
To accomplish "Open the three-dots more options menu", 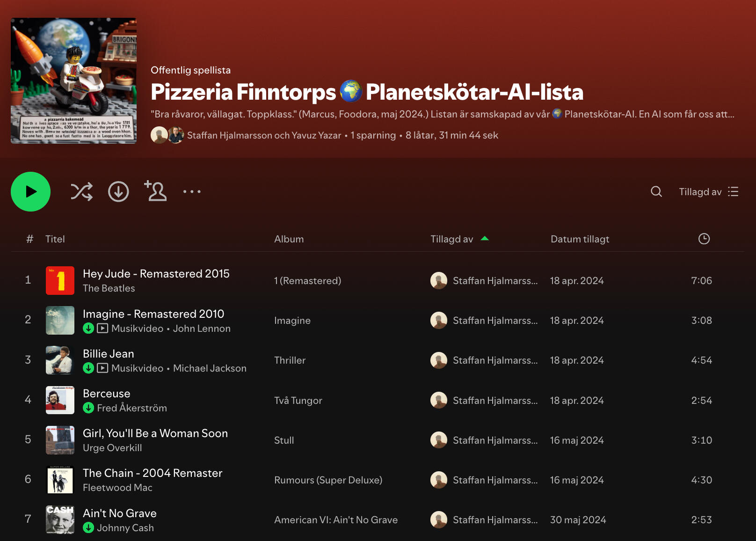I will [192, 192].
